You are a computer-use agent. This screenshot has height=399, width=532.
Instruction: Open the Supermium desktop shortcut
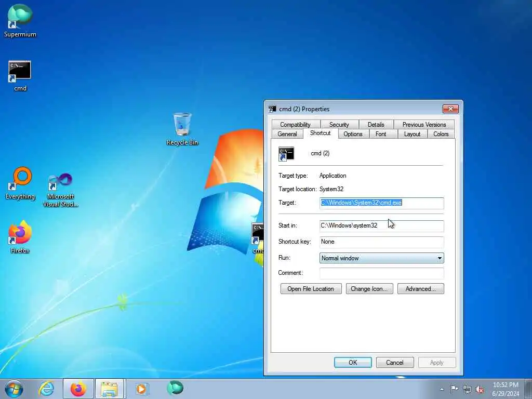coord(20,20)
